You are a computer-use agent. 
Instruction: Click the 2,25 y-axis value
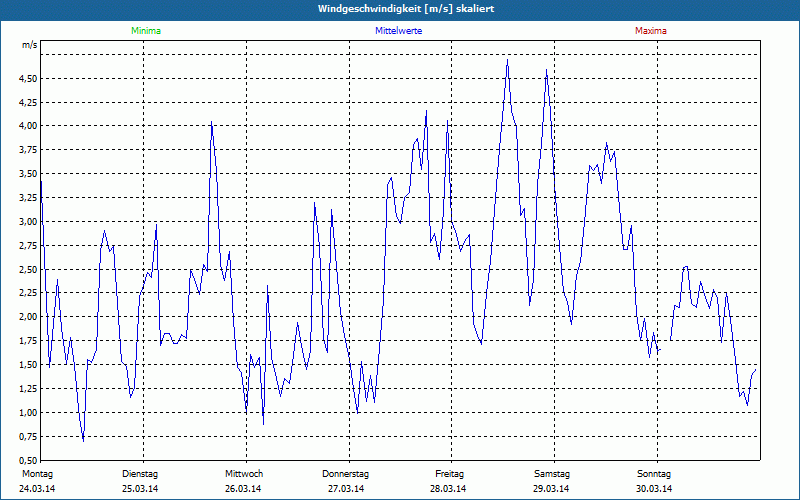click(29, 293)
